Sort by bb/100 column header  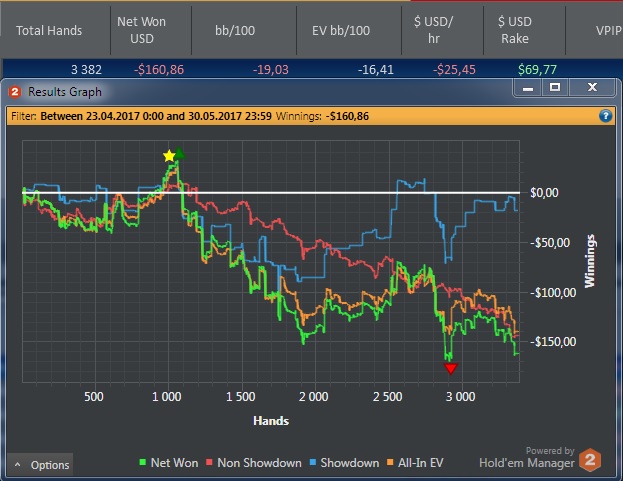click(235, 31)
